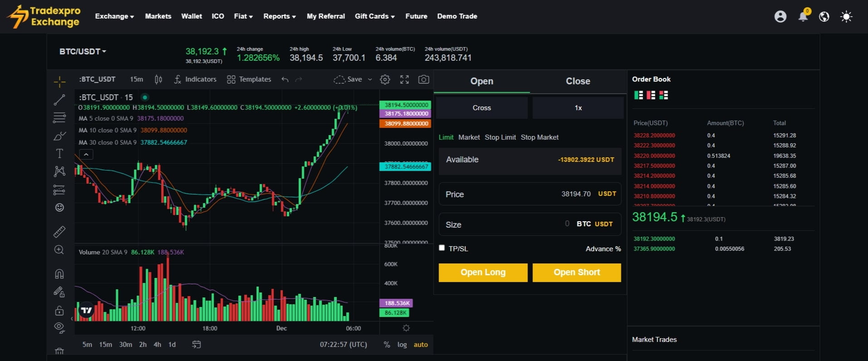The width and height of the screenshot is (868, 361).
Task: Switch to light theme with sun icon
Action: point(846,17)
